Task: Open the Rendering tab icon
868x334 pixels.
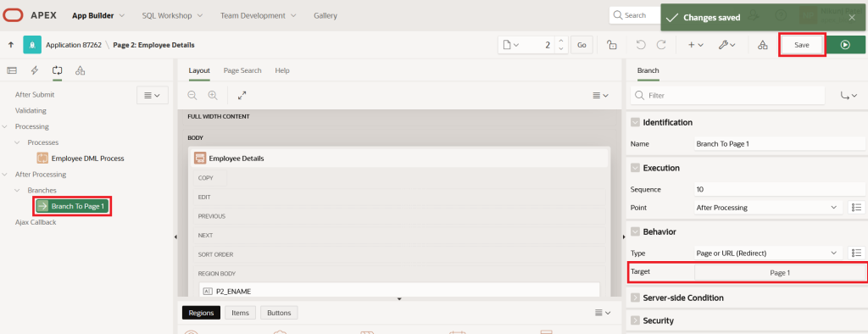Action: [x=12, y=70]
